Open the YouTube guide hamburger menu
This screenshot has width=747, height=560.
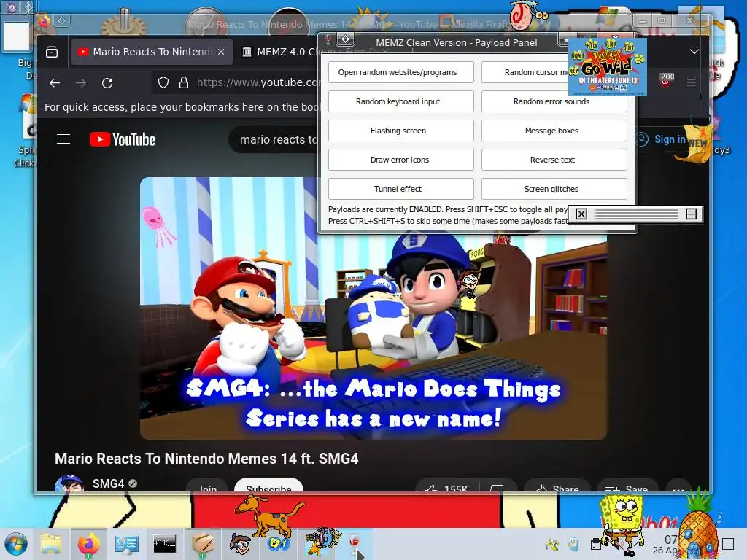(63, 139)
